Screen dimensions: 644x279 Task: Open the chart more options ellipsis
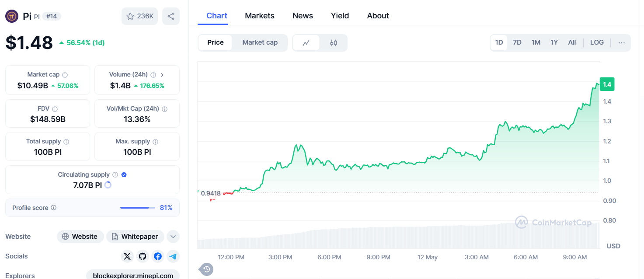click(622, 42)
